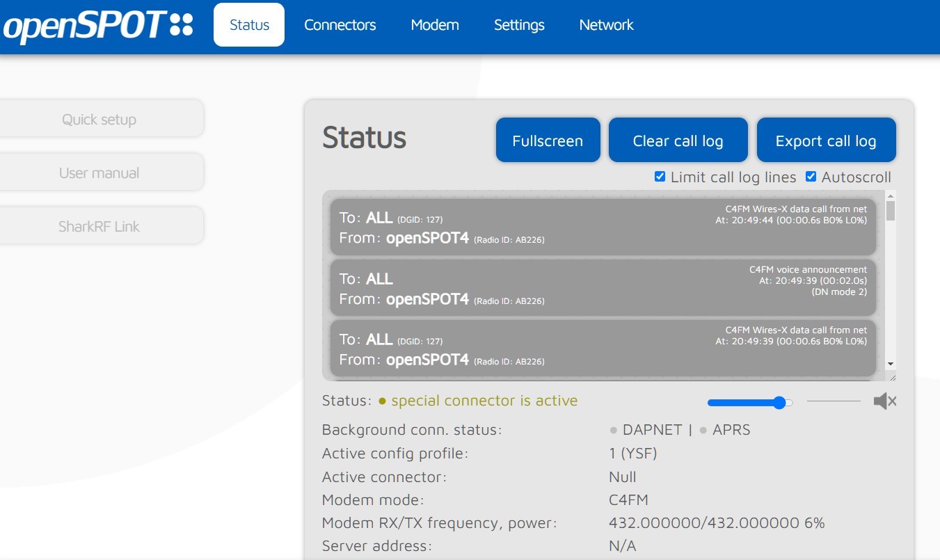Open the Network tab
This screenshot has height=560, width=940.
coord(606,25)
